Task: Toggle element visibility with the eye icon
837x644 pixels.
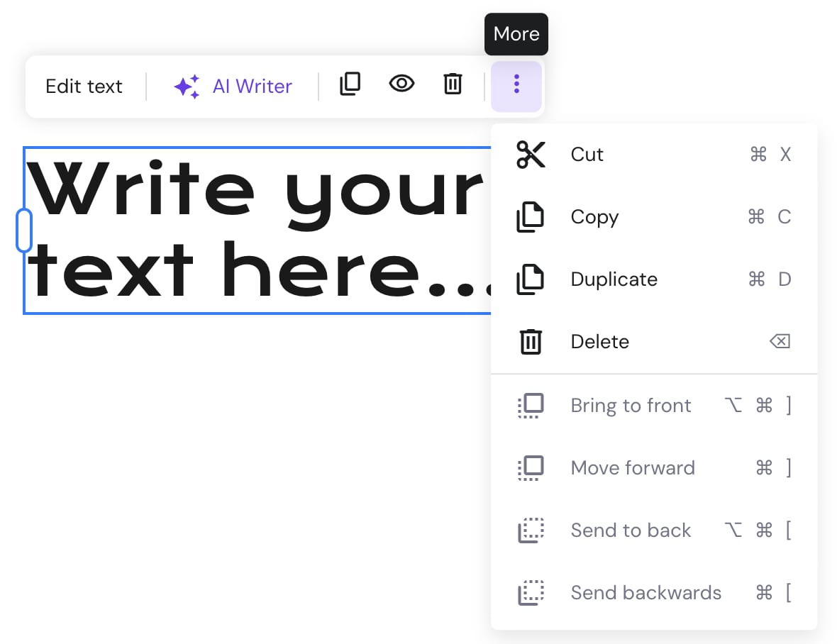Action: coord(401,84)
